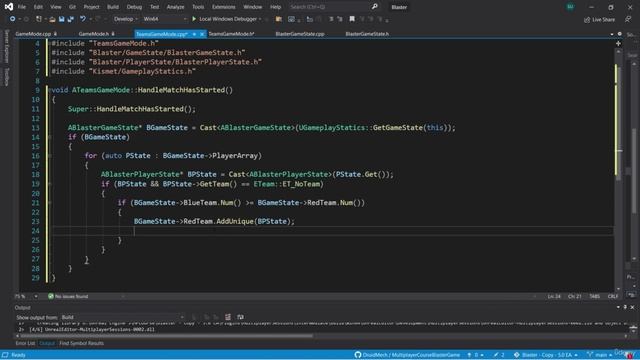Toggle pin on TeamsGameMode.cpp tab
This screenshot has height=360, width=640.
(194, 34)
